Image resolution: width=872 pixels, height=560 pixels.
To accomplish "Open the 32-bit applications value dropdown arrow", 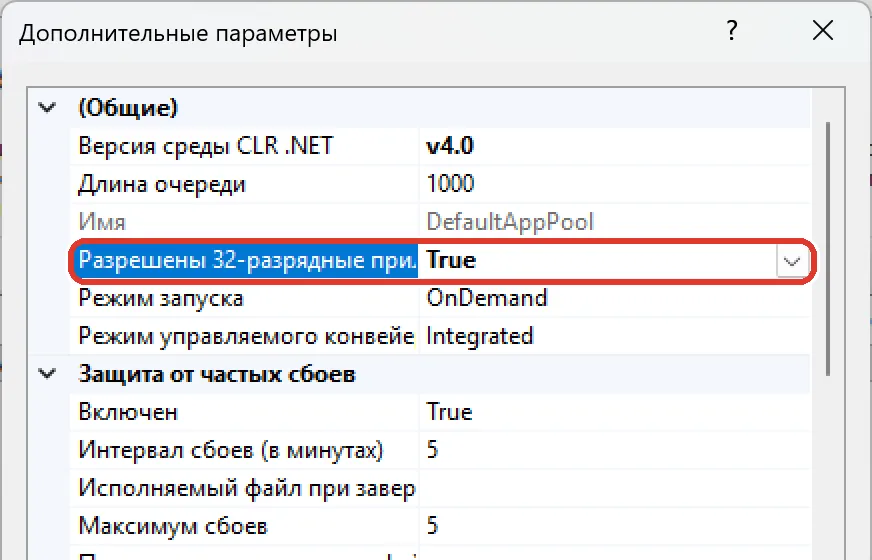I will (791, 261).
